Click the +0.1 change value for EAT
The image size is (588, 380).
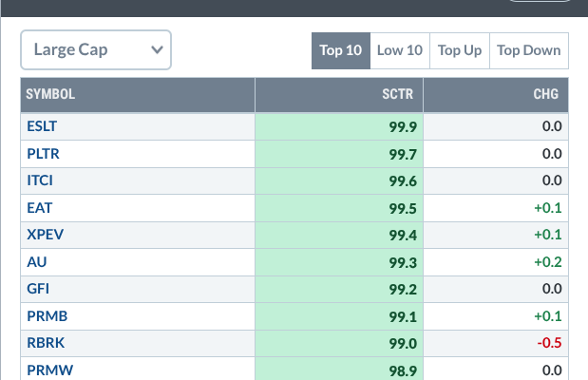point(548,208)
